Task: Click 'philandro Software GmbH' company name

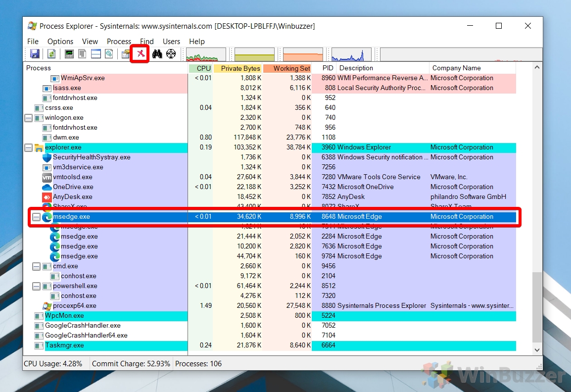Action: 468,196
